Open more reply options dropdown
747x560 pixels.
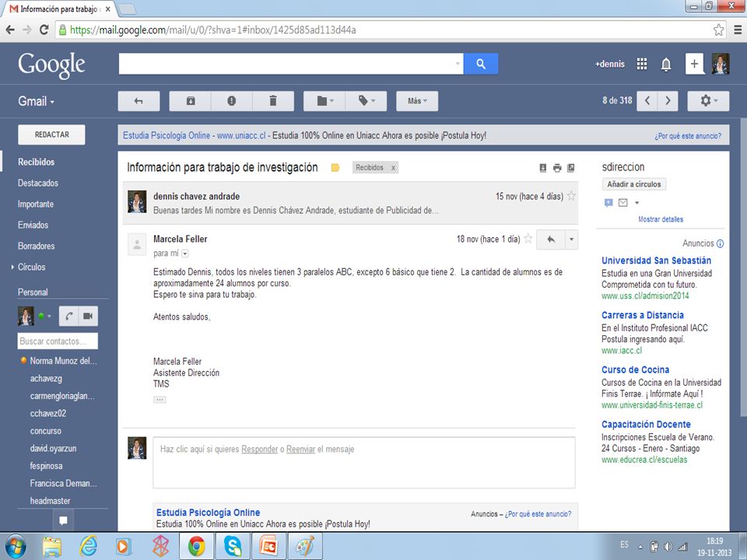[x=572, y=239]
